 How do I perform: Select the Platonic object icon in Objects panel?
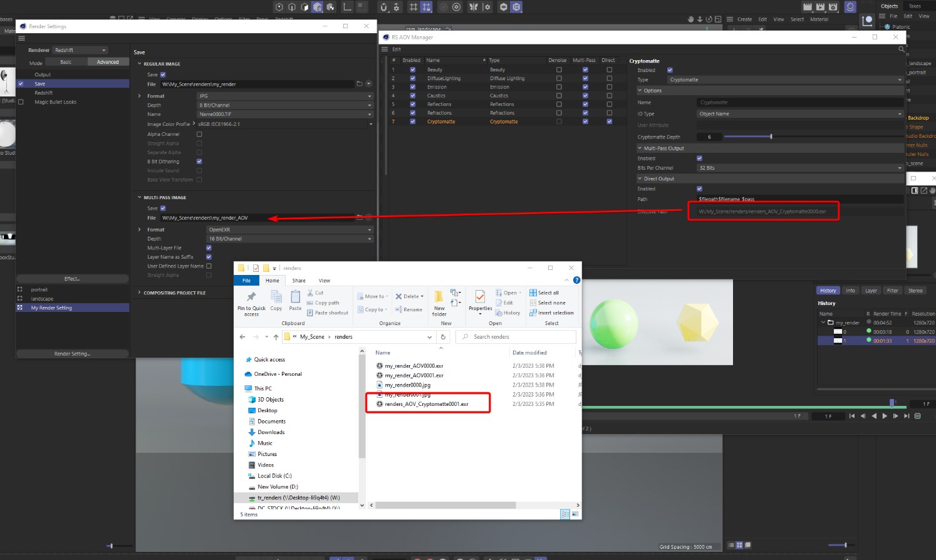coord(887,26)
